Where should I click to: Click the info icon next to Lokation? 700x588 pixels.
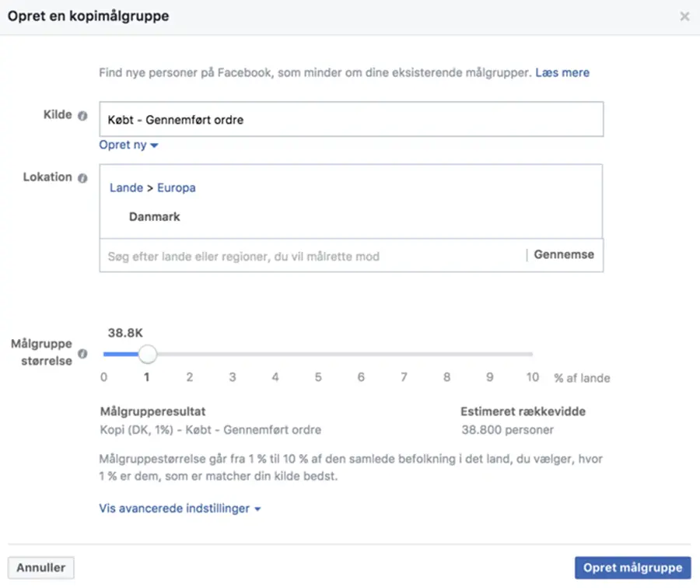pyautogui.click(x=82, y=178)
